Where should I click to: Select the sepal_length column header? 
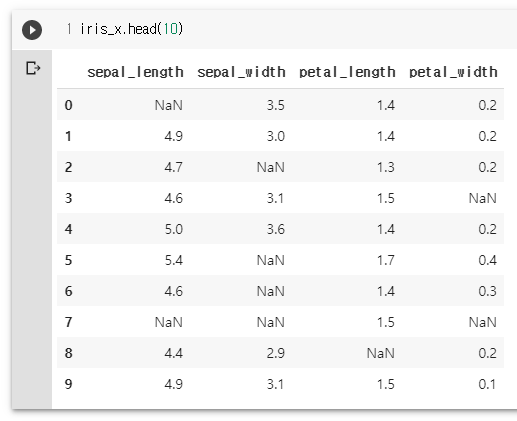135,72
